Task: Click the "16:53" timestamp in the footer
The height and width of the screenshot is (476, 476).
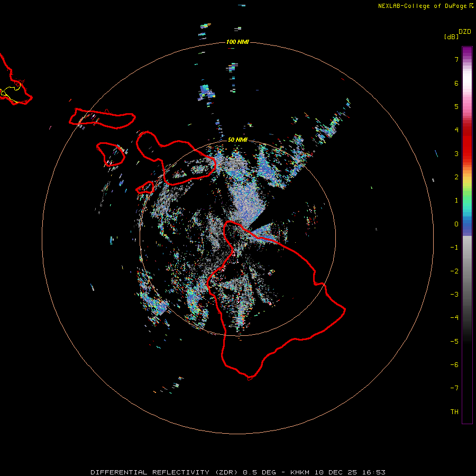Action: pos(373,472)
